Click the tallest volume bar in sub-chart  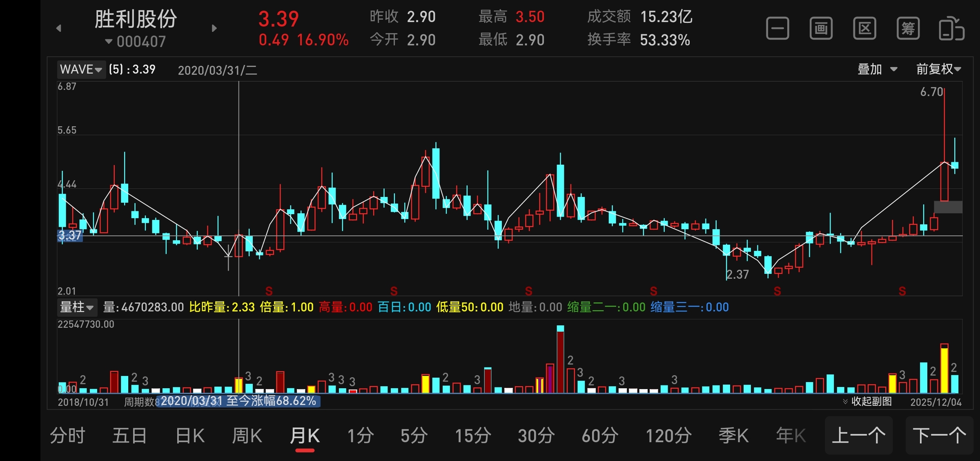tap(560, 360)
